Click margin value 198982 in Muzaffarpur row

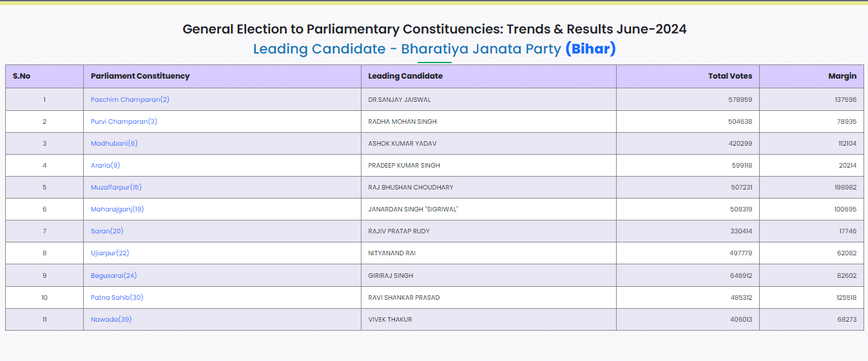pyautogui.click(x=846, y=188)
